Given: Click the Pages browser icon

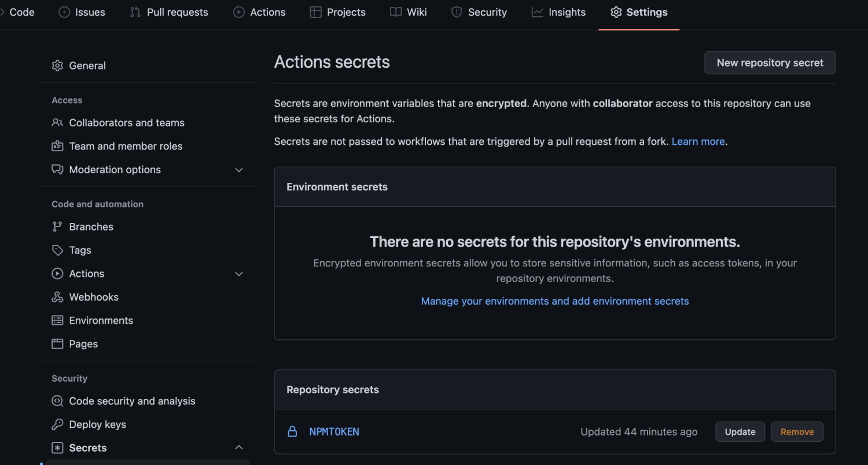Looking at the screenshot, I should coord(57,344).
